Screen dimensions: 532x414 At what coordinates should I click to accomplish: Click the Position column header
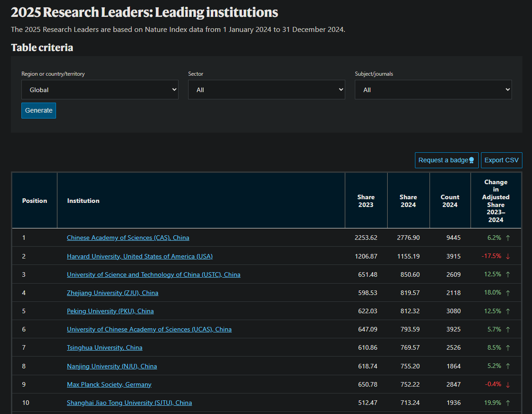pos(35,201)
